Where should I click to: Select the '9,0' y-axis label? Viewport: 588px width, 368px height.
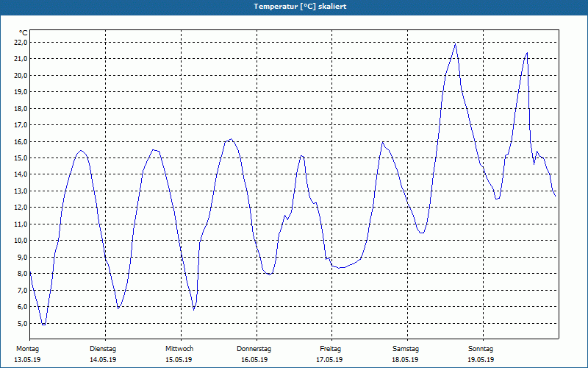22,257
